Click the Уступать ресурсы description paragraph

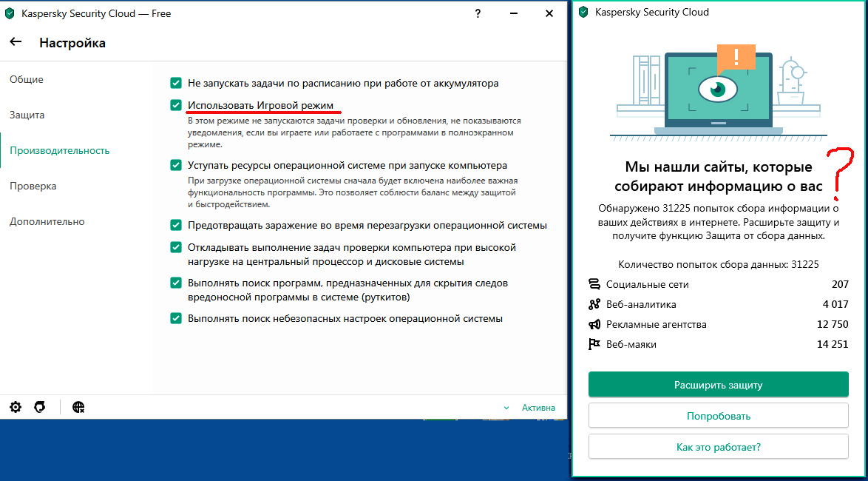(x=353, y=192)
